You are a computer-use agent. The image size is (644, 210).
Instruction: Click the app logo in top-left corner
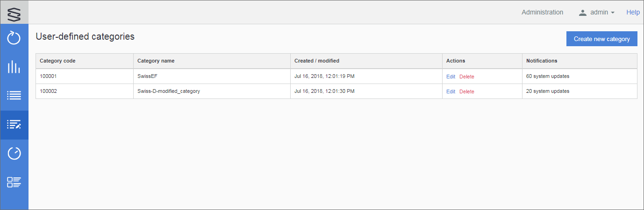tap(14, 13)
